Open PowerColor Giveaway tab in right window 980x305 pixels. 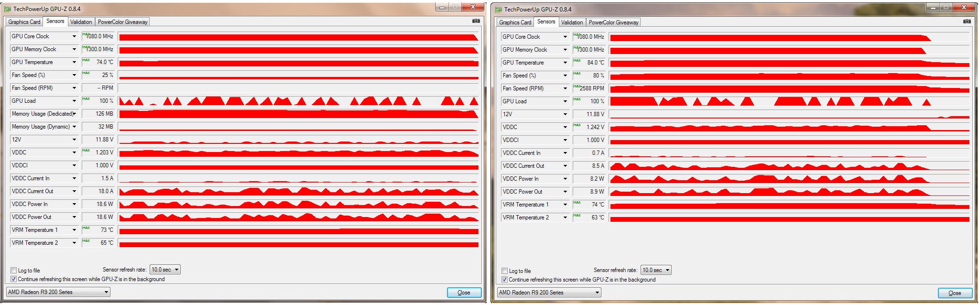(x=614, y=22)
